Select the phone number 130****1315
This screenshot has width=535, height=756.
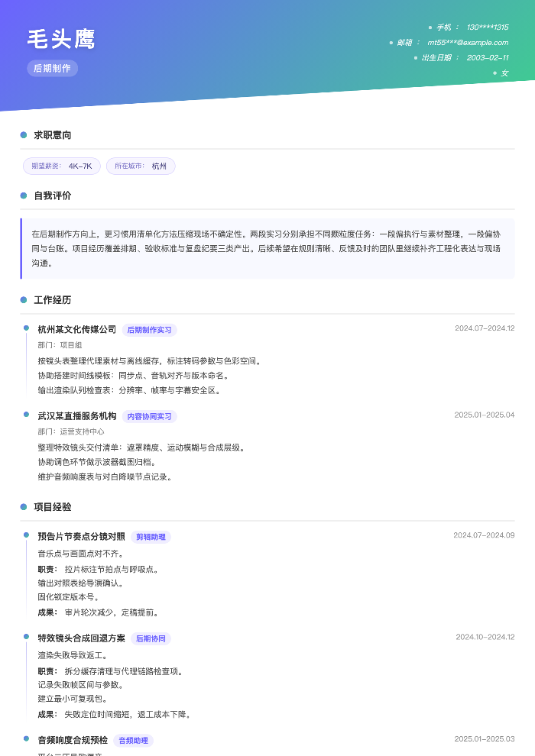pos(488,27)
